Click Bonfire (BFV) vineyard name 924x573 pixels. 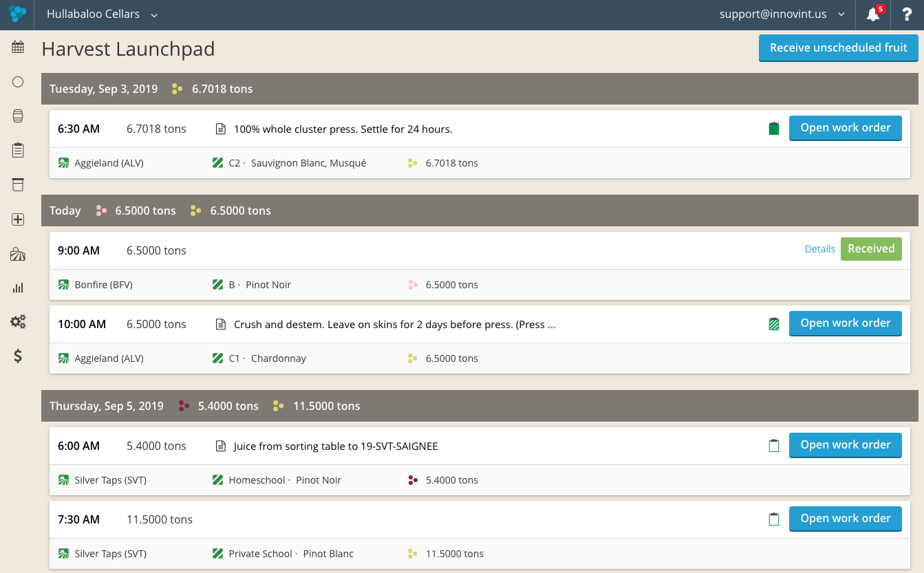(x=104, y=285)
